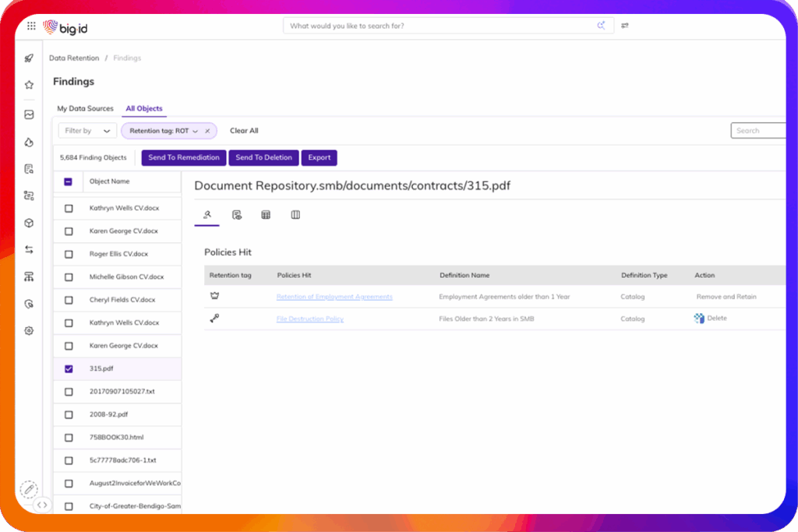The width and height of the screenshot is (798, 532).
Task: Click the Delete action icon for File Destruction Policy
Action: click(699, 319)
